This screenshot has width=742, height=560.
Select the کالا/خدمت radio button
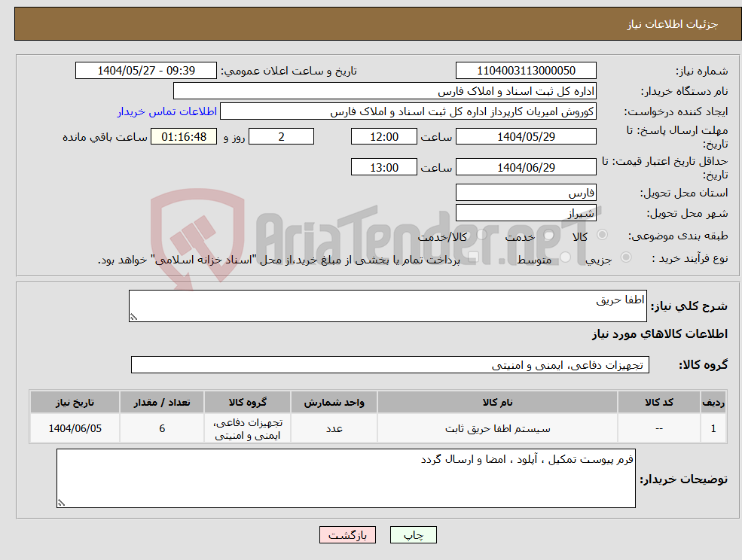pos(481,235)
